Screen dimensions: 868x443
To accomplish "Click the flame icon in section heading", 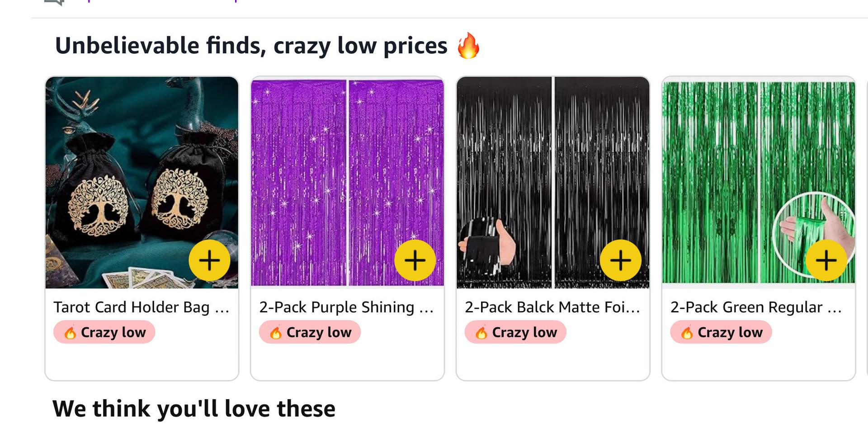I will (468, 45).
